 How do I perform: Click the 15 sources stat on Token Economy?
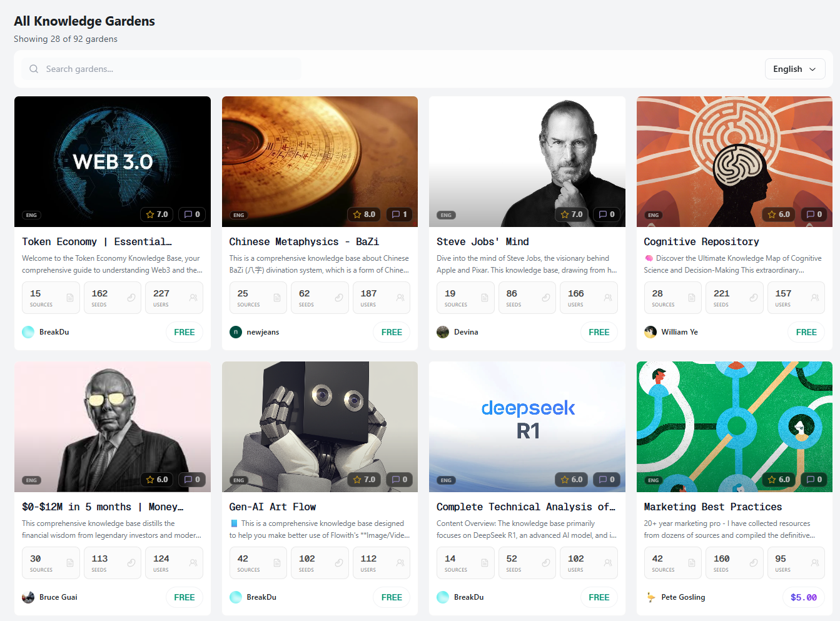51,298
